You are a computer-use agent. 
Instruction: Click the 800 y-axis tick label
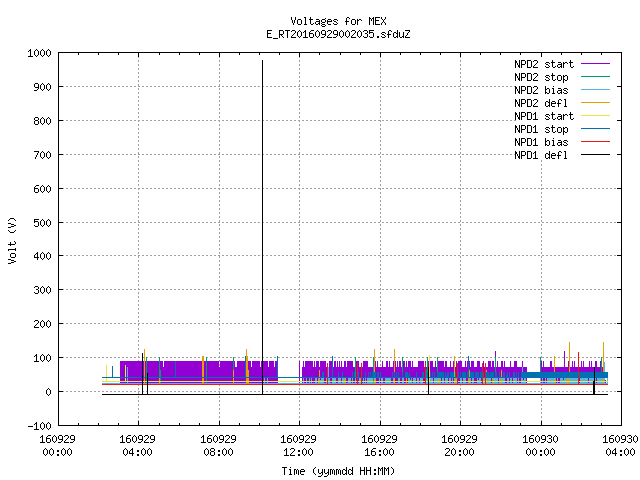42,121
